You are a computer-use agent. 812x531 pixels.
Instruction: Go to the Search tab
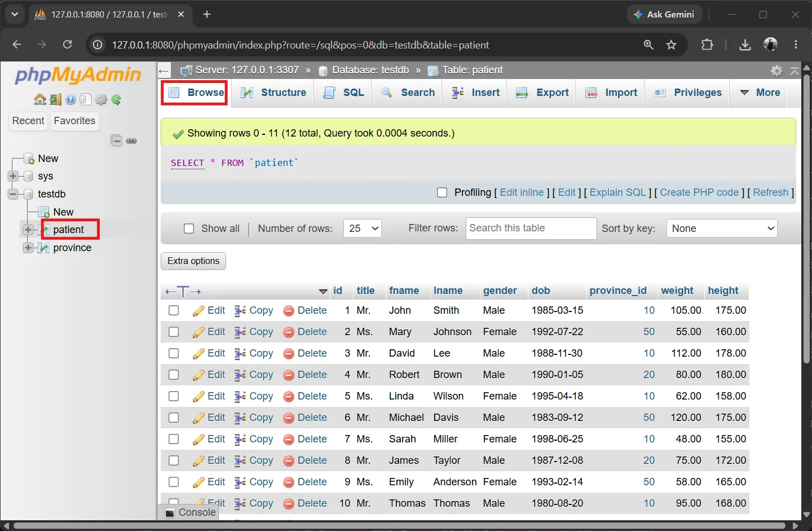(408, 93)
